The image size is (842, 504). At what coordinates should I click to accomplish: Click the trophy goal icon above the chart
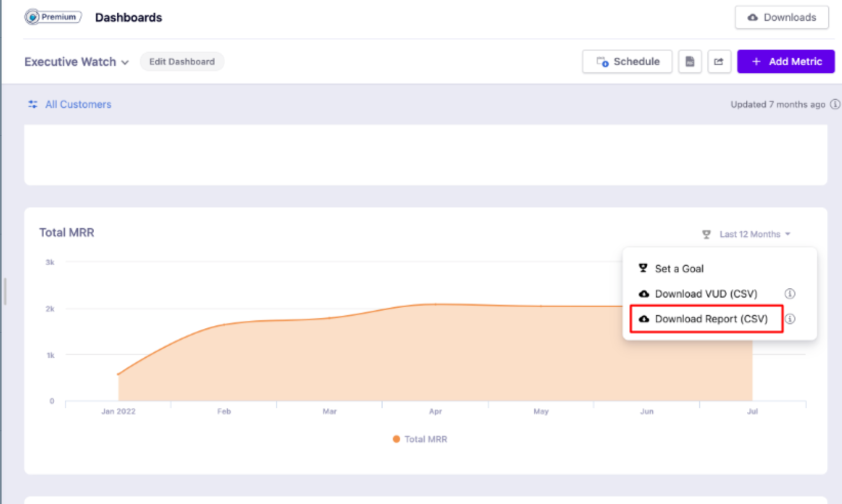pos(706,234)
